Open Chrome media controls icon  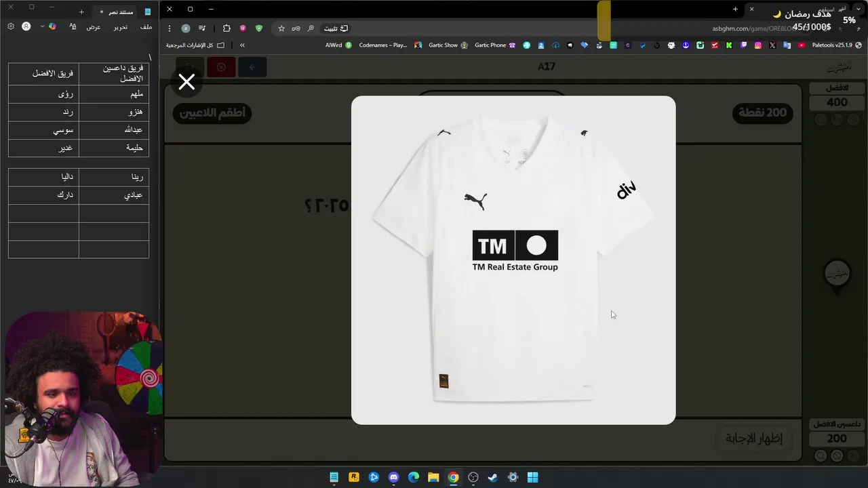point(202,28)
